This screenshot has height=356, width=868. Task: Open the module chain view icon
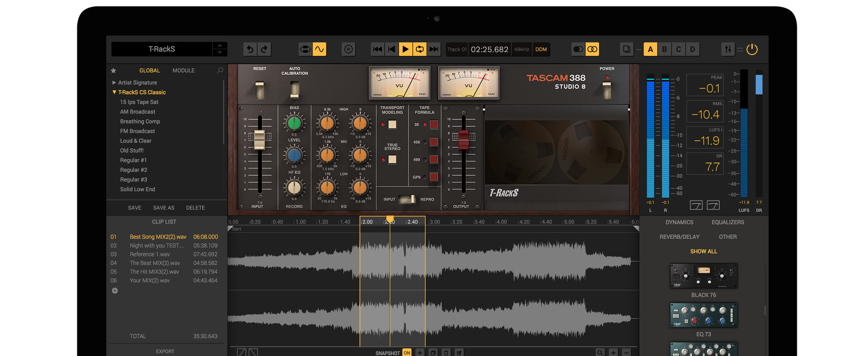tap(305, 49)
